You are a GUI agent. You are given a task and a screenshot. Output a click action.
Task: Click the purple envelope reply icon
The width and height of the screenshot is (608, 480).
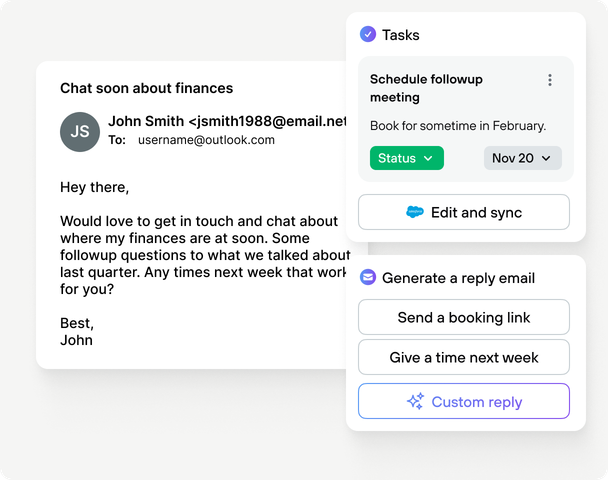pyautogui.click(x=368, y=278)
